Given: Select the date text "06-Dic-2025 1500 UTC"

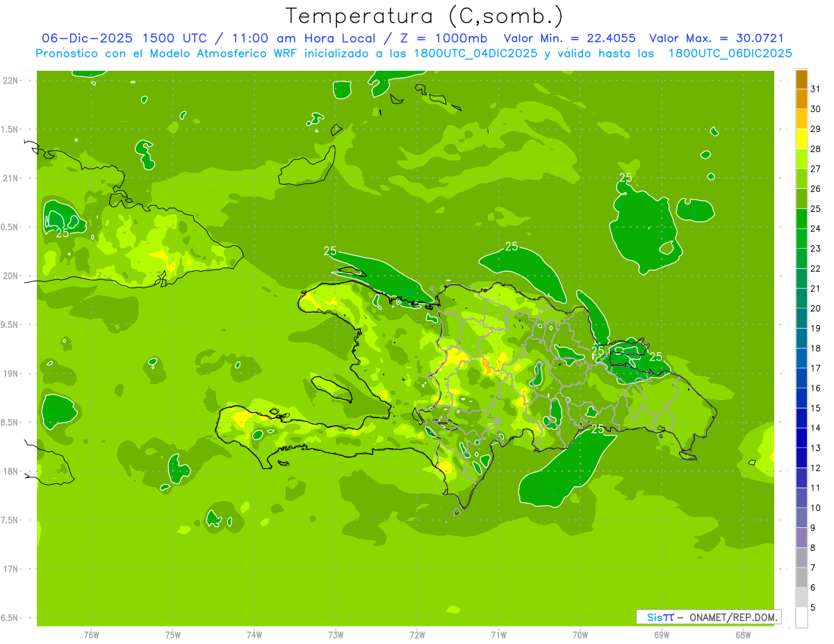Looking at the screenshot, I should 126,38.
